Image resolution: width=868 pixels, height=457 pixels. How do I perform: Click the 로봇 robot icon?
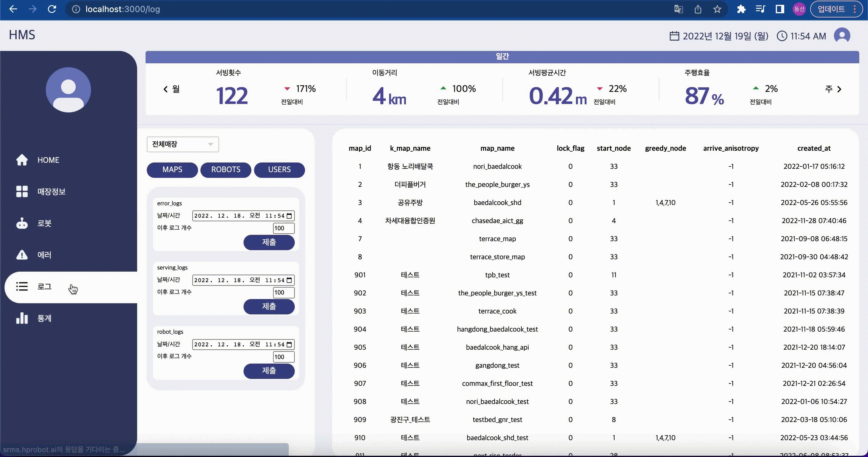[x=22, y=223]
